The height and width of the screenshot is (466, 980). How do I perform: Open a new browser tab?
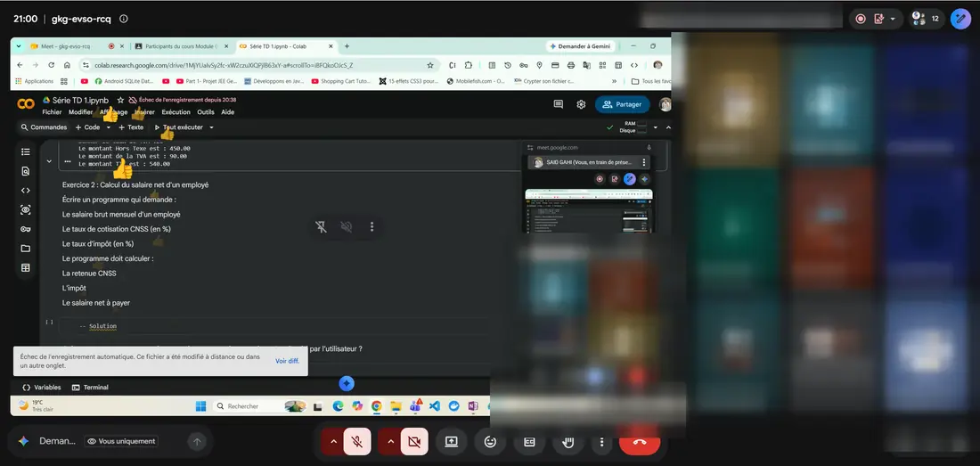pyautogui.click(x=347, y=46)
